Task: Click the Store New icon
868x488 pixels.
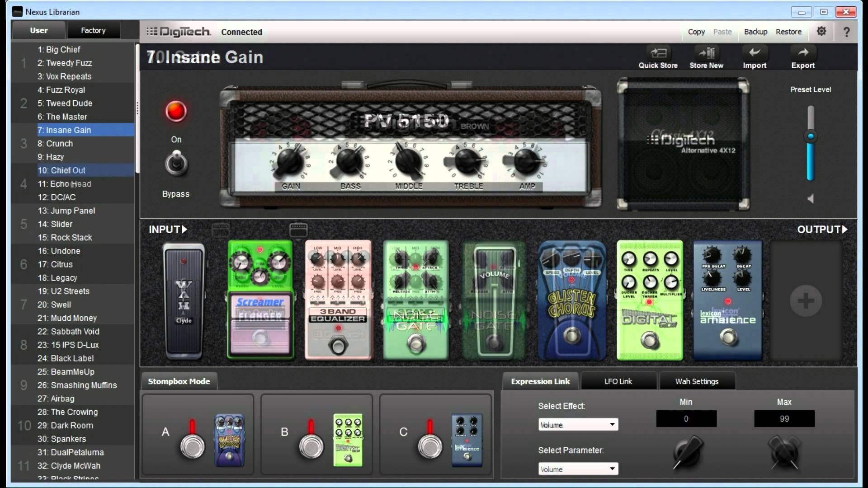Action: click(x=706, y=53)
